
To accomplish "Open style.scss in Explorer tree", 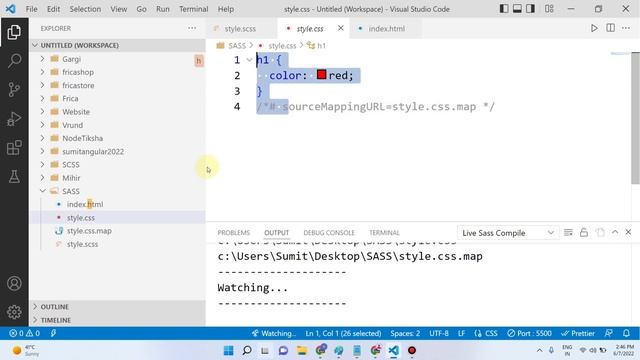I will click(x=82, y=244).
